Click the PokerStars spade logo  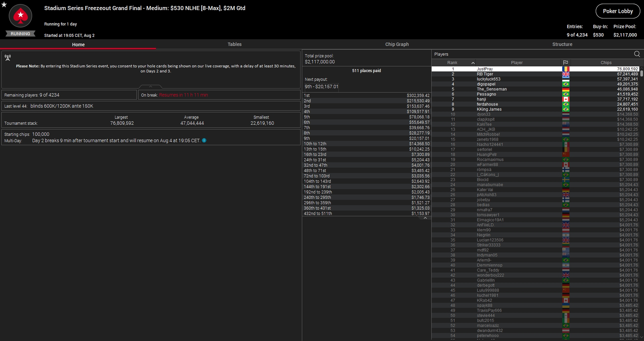click(20, 16)
